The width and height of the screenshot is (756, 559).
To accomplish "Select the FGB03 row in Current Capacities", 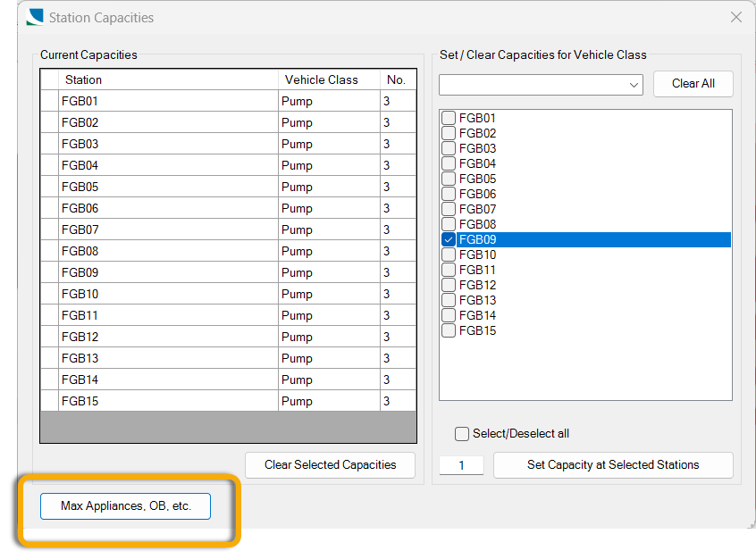I will (168, 144).
